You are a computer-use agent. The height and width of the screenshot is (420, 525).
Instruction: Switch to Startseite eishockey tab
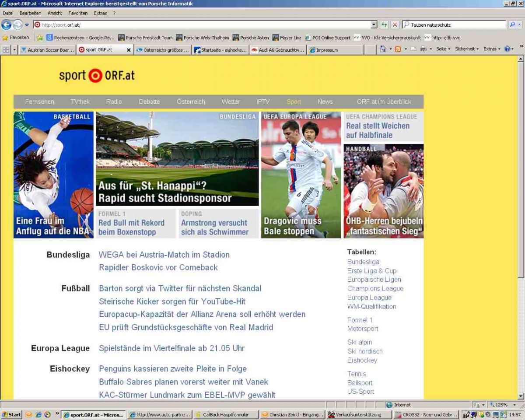[x=220, y=50]
